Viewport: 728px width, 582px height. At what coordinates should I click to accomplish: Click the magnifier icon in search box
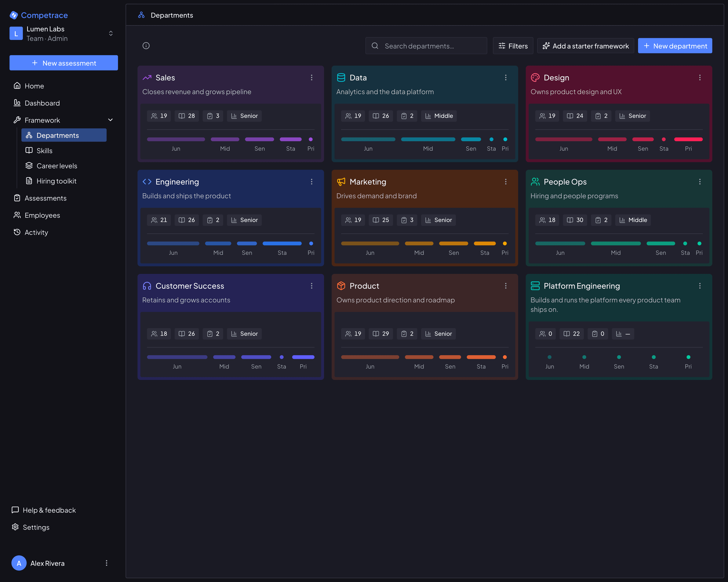coord(375,45)
